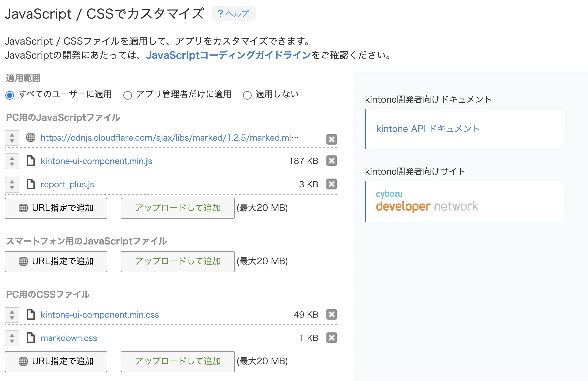Select アプリ管理者だけに適用 radio option
This screenshot has width=588, height=381.
[128, 96]
